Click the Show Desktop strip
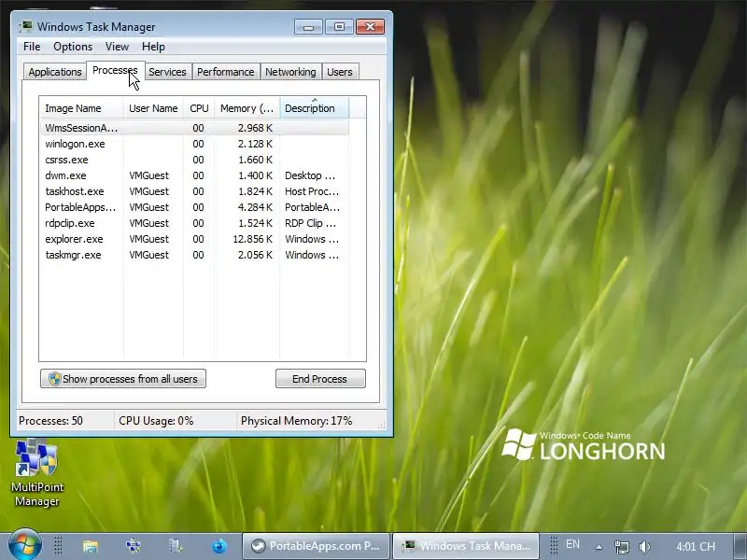 click(739, 546)
